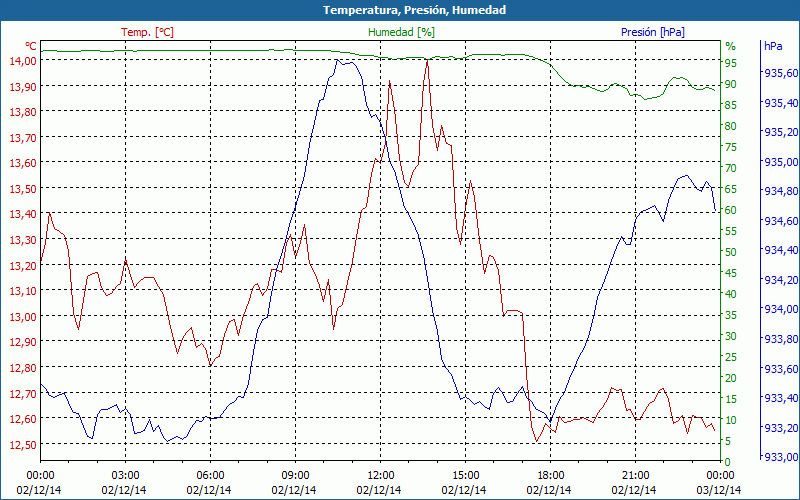Image resolution: width=800 pixels, height=500 pixels.
Task: Click temperature axis value 13,10
Action: [x=23, y=291]
